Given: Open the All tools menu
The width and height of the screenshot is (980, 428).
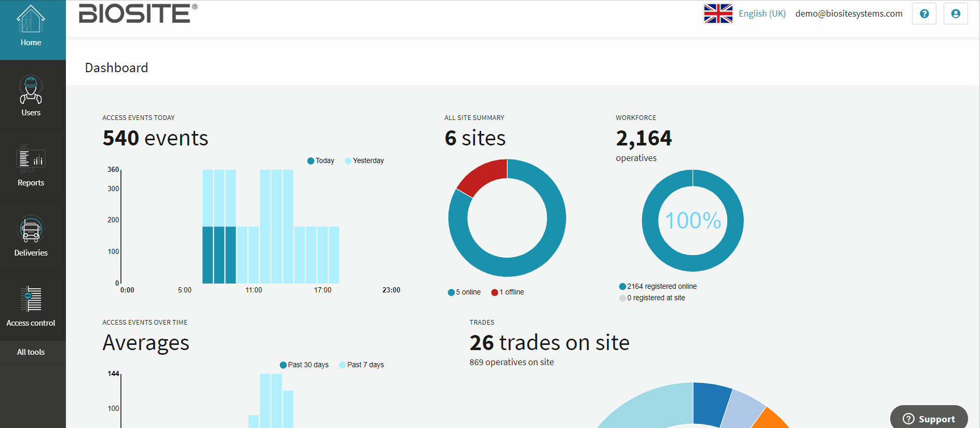Looking at the screenshot, I should [x=31, y=352].
